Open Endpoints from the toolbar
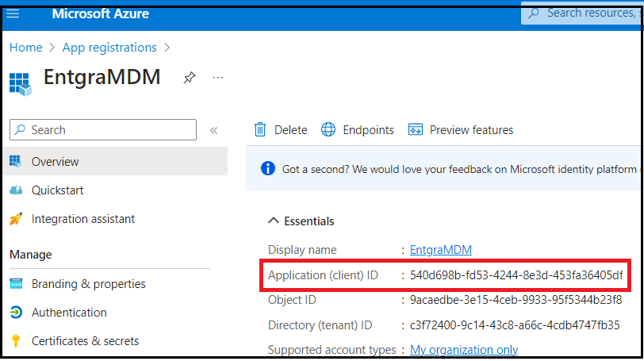This screenshot has width=644, height=361. pyautogui.click(x=368, y=130)
